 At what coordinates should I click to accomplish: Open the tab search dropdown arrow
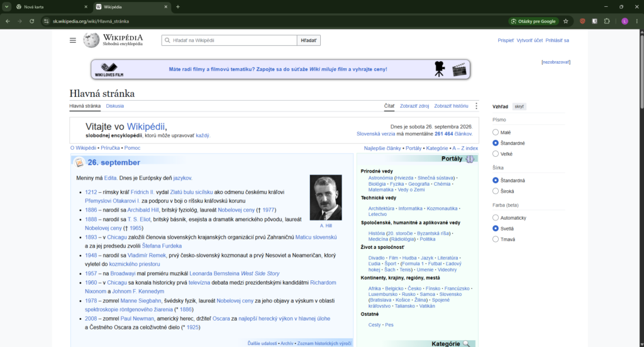pos(6,6)
